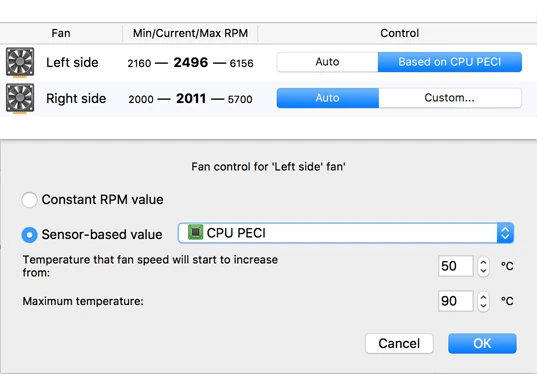Click the Left side fan icon
This screenshot has height=390, width=537.
20,62
